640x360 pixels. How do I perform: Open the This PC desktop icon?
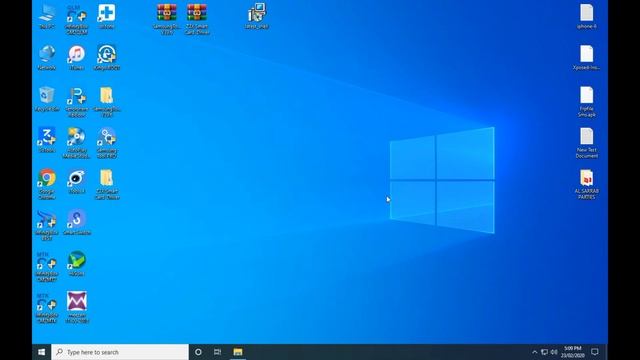[47, 17]
